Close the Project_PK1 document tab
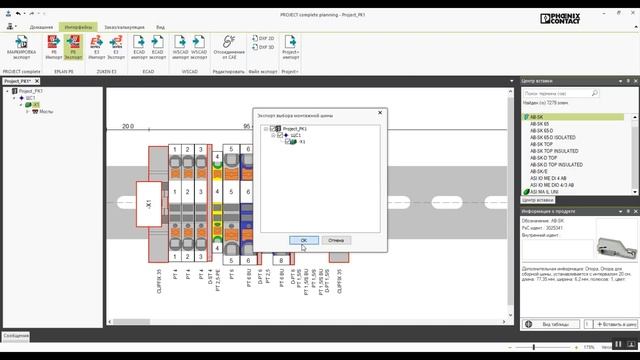Viewport: 640px width, 360px height. coord(37,81)
